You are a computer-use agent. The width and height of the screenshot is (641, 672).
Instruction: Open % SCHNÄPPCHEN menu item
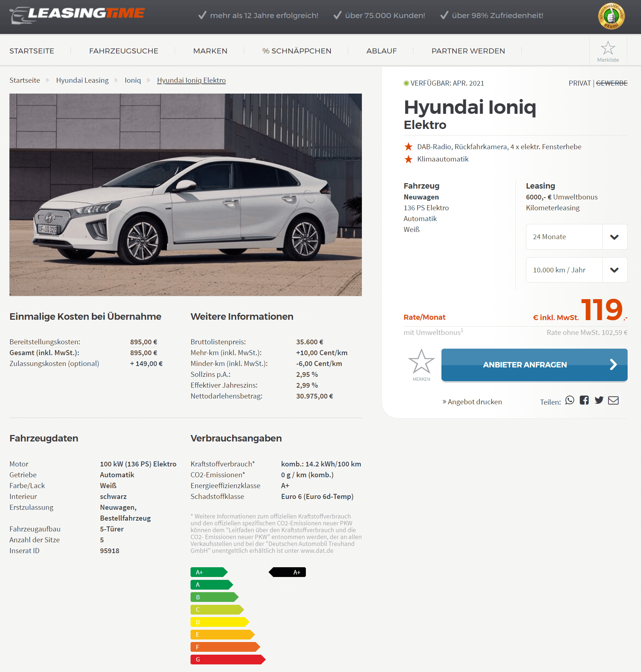(x=297, y=51)
